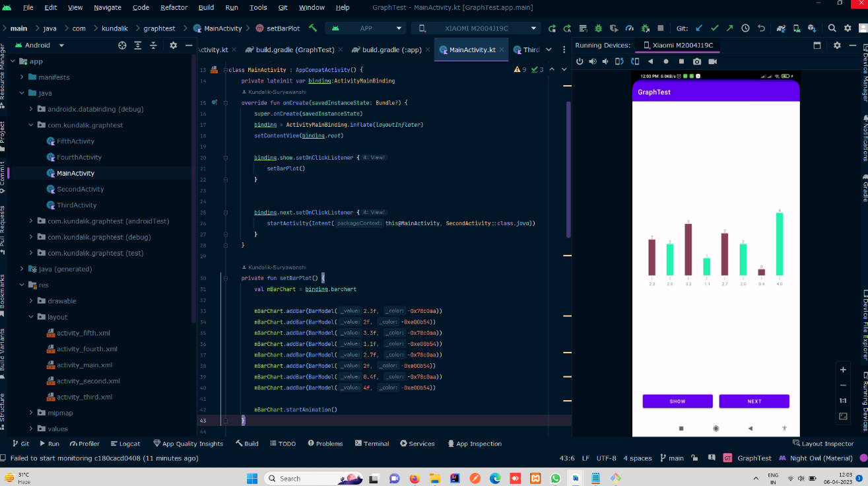Click the Git rollback undo arrow
The height and width of the screenshot is (486, 868).
761,28
